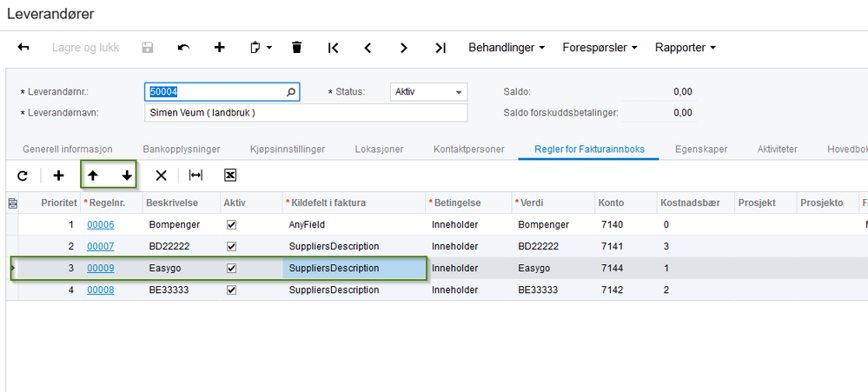This screenshot has width=868, height=392.
Task: Switch to Egenskaper tab
Action: point(701,149)
